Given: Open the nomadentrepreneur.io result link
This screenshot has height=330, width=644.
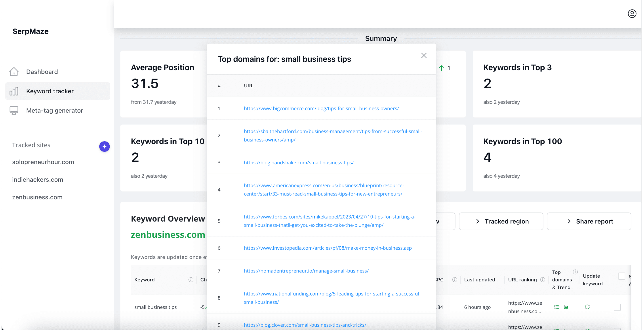Looking at the screenshot, I should [x=306, y=271].
